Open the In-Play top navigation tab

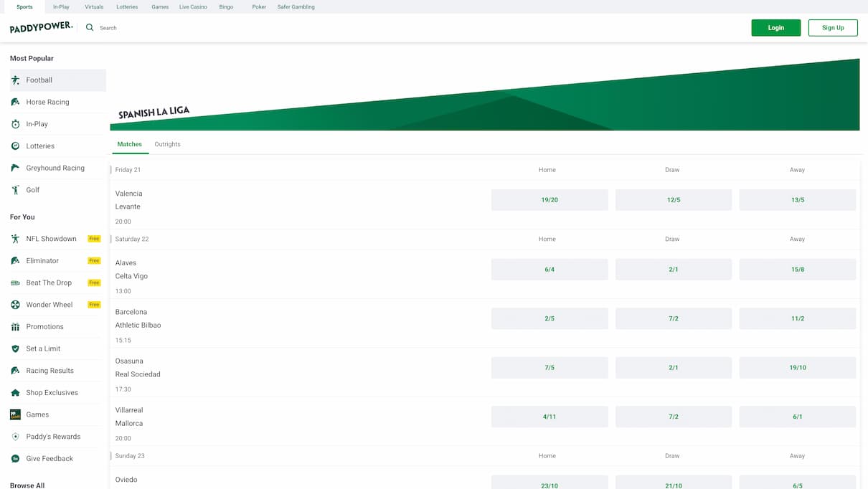(61, 6)
